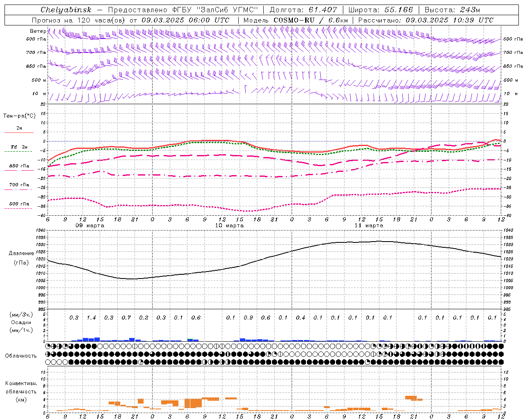Select the 'Тем-ра(°C)' temperature label
The height and width of the screenshot is (420, 525).
click(19, 116)
